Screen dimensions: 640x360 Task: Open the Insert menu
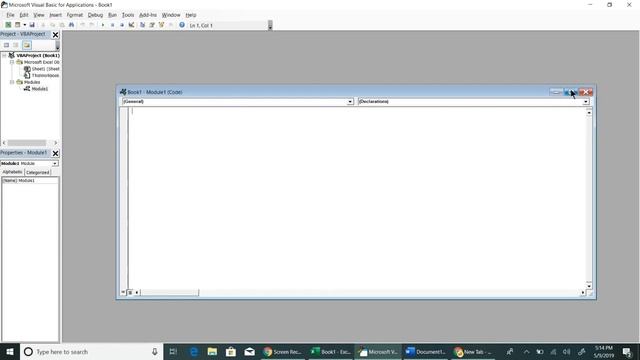pyautogui.click(x=56, y=15)
